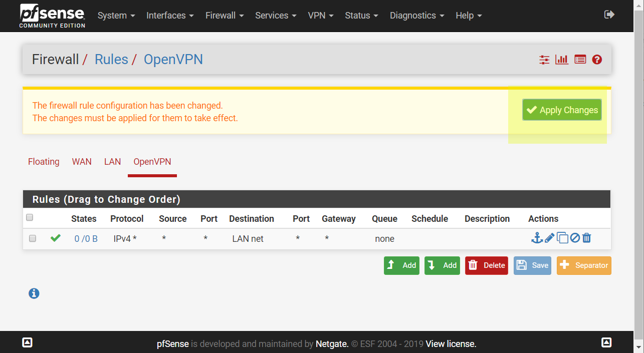Screen dimensions: 644x353
Task: Click the 'Schedule' column header
Action: pos(430,219)
